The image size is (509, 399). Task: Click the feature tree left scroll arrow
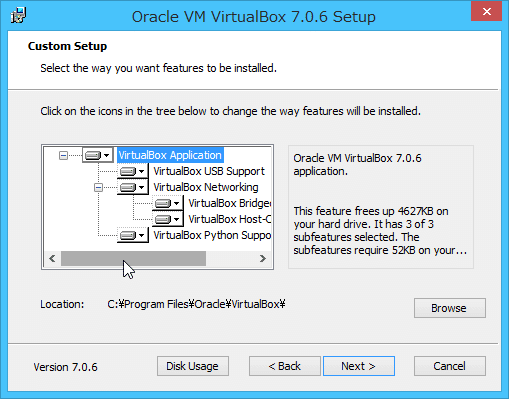52,259
